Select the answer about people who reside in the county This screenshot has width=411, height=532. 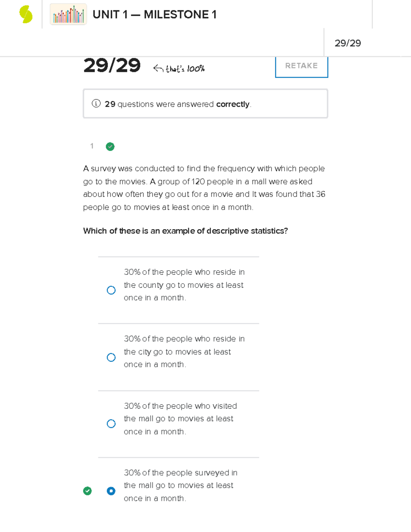tap(111, 290)
